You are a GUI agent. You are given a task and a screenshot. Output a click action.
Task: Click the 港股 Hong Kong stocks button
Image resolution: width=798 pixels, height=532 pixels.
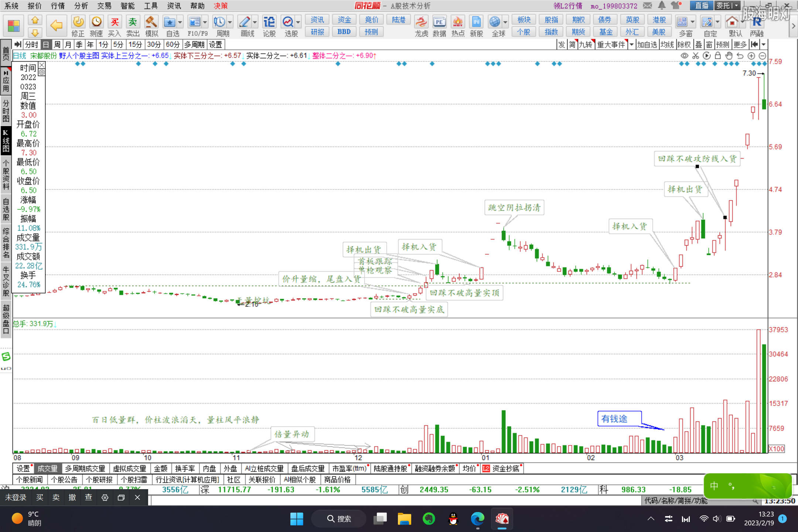coord(659,20)
